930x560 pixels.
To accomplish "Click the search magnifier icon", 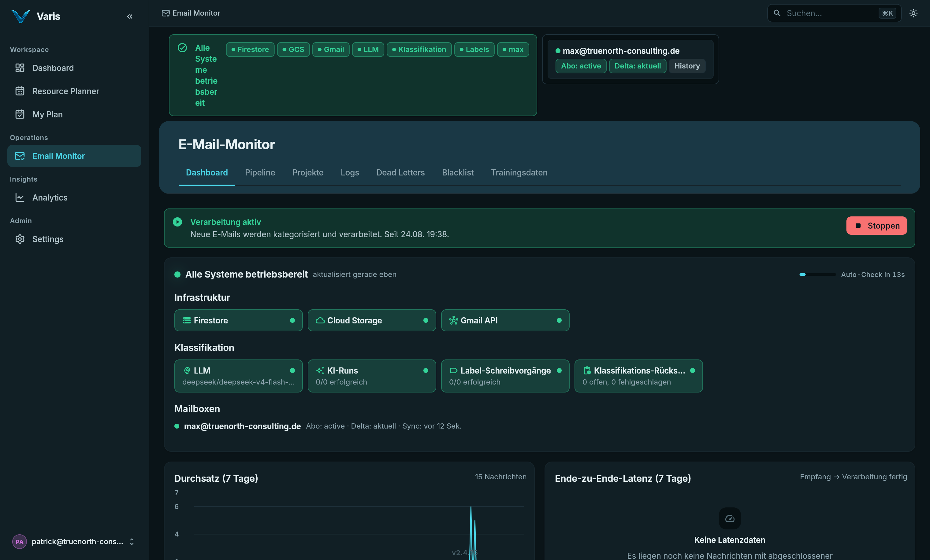I will (x=777, y=13).
